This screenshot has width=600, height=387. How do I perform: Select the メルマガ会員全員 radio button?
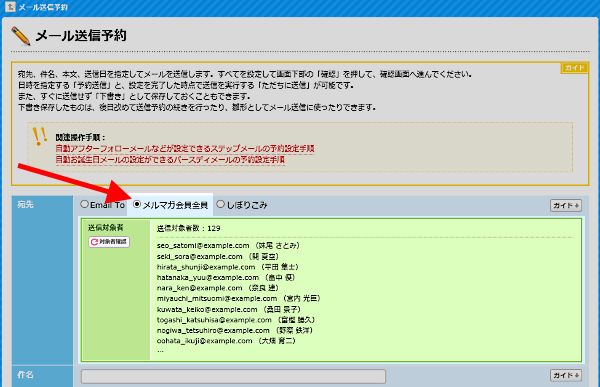(137, 204)
